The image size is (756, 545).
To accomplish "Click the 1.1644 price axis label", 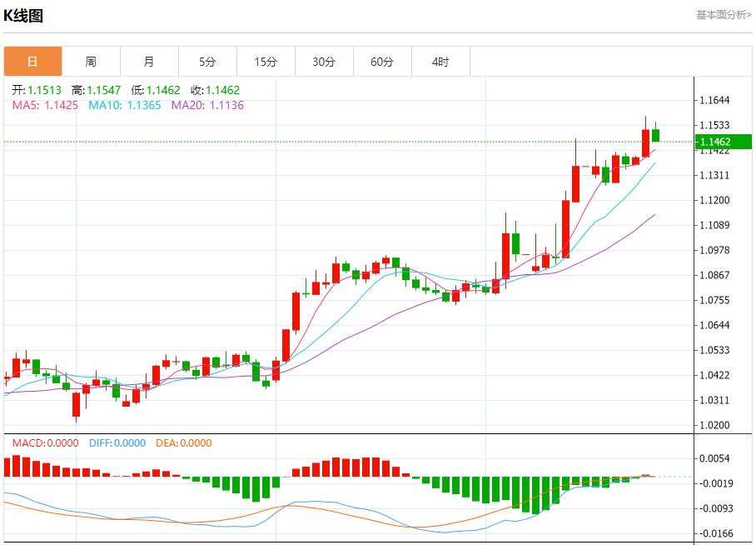I will pyautogui.click(x=714, y=101).
